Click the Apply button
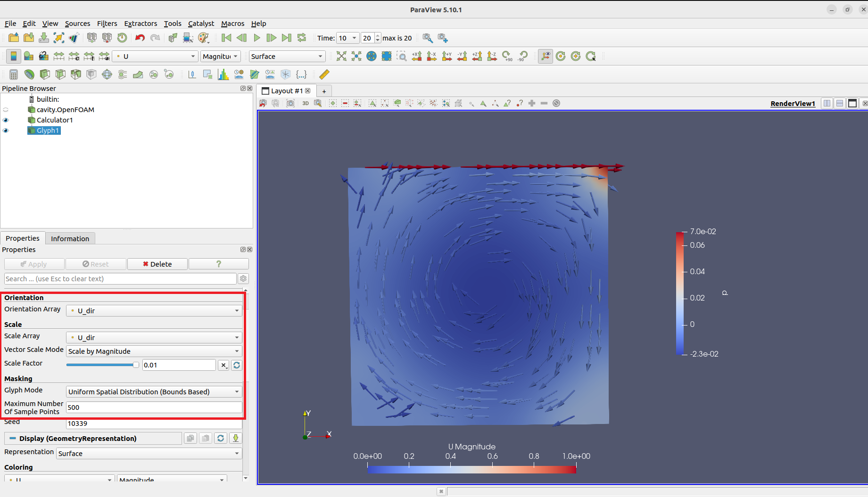868x497 pixels. coord(34,264)
